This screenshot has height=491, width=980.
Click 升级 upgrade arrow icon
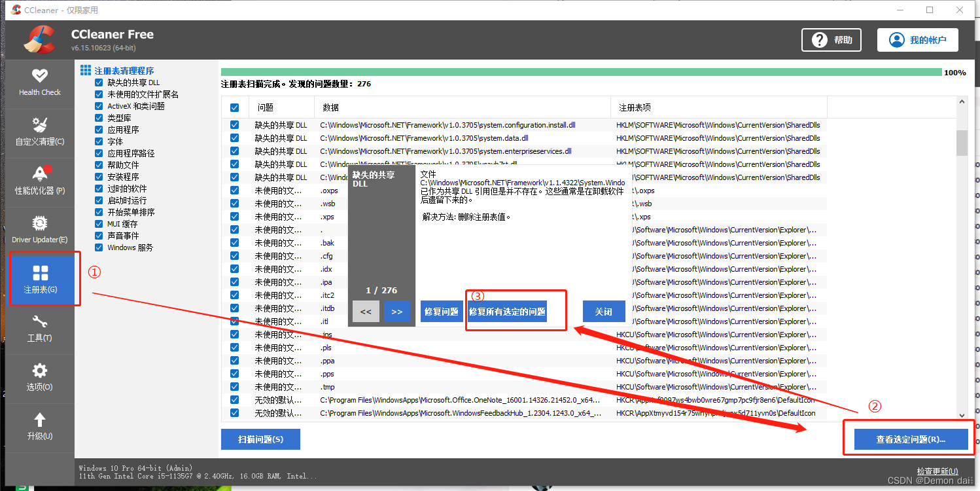point(40,420)
